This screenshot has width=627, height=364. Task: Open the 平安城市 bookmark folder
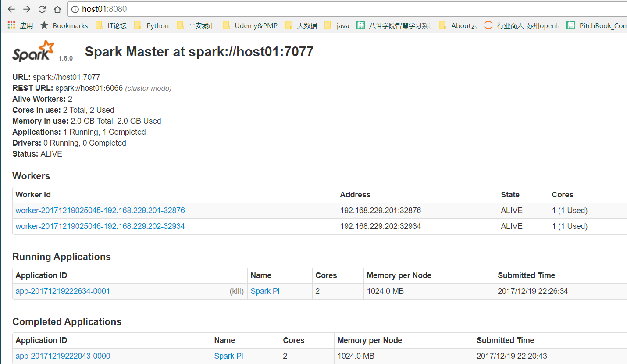(x=196, y=25)
